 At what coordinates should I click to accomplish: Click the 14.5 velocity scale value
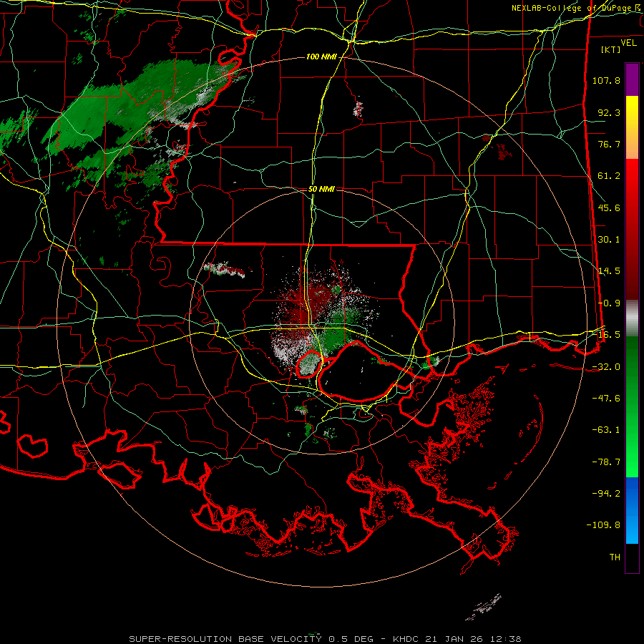pyautogui.click(x=609, y=271)
